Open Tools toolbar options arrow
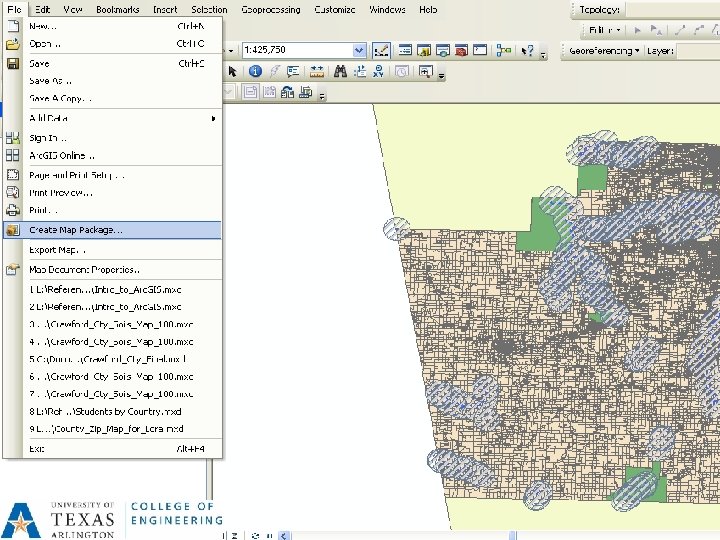 [x=441, y=76]
